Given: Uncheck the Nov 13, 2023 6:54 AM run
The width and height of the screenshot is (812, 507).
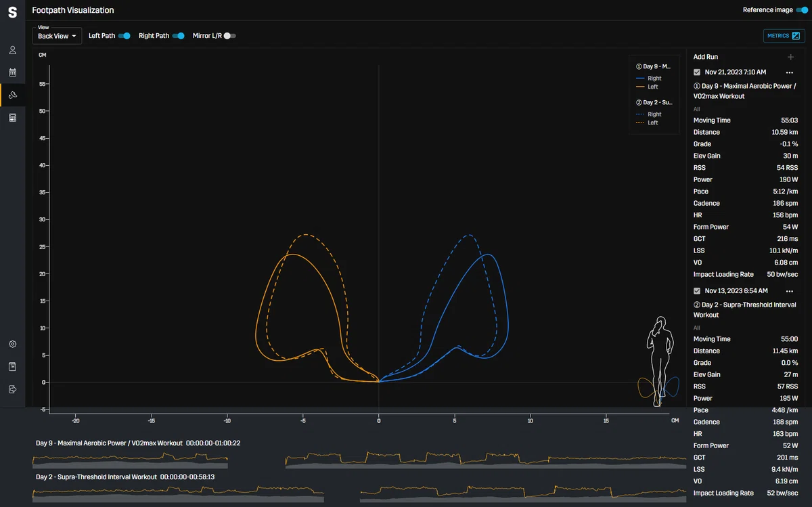Looking at the screenshot, I should click(697, 290).
